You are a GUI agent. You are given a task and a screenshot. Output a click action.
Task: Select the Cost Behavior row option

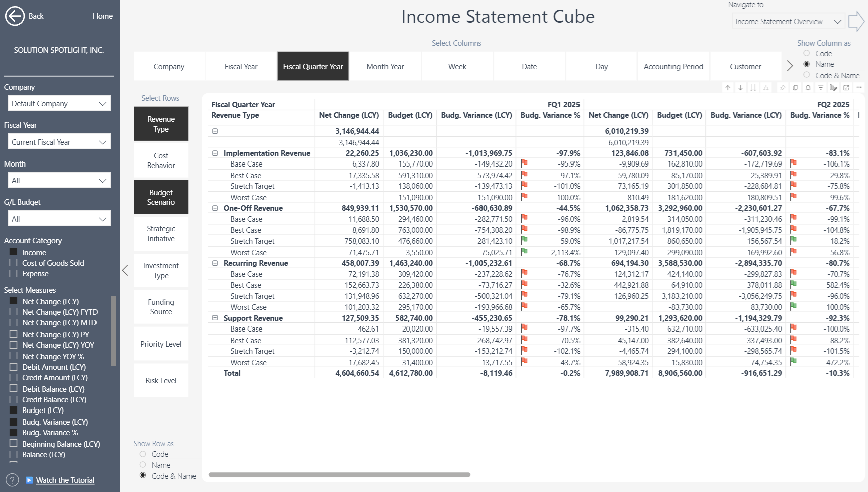coord(161,160)
